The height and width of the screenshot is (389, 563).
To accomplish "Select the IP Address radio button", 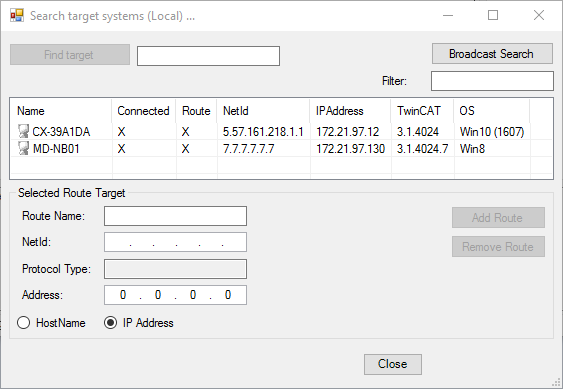I will click(110, 323).
